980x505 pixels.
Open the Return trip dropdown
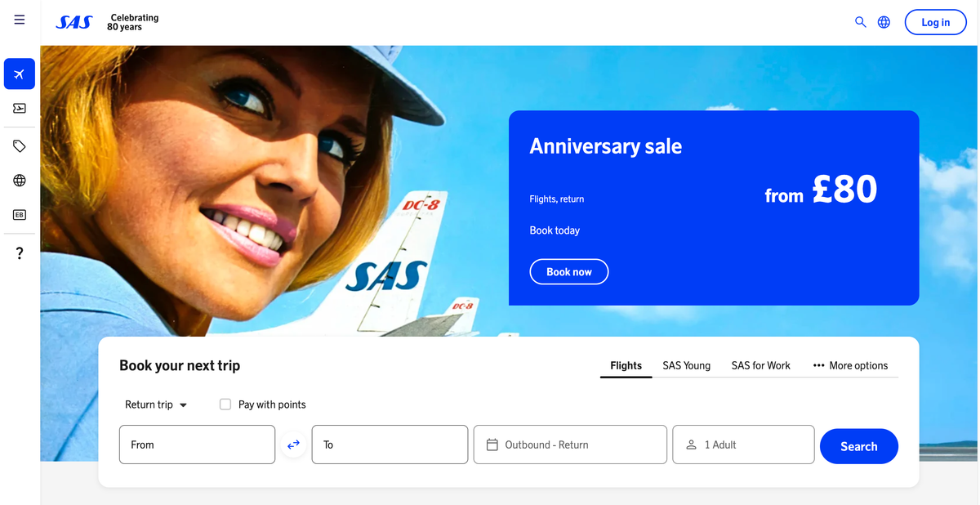156,404
